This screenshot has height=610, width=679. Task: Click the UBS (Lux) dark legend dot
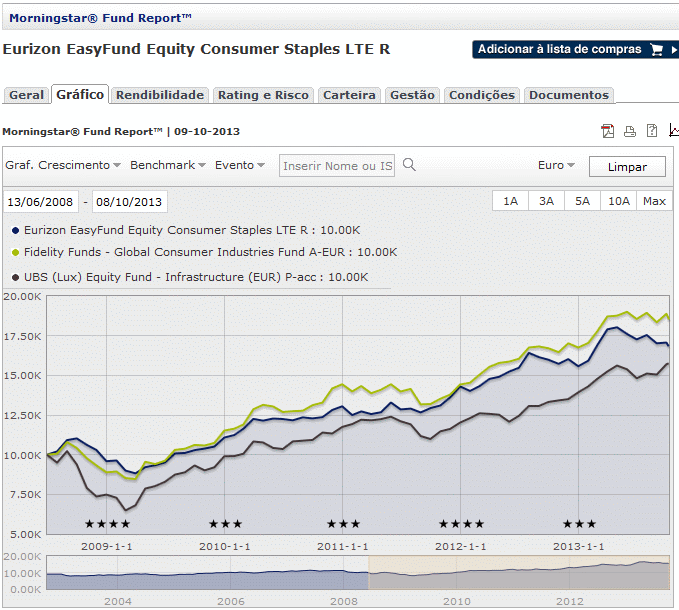15,278
